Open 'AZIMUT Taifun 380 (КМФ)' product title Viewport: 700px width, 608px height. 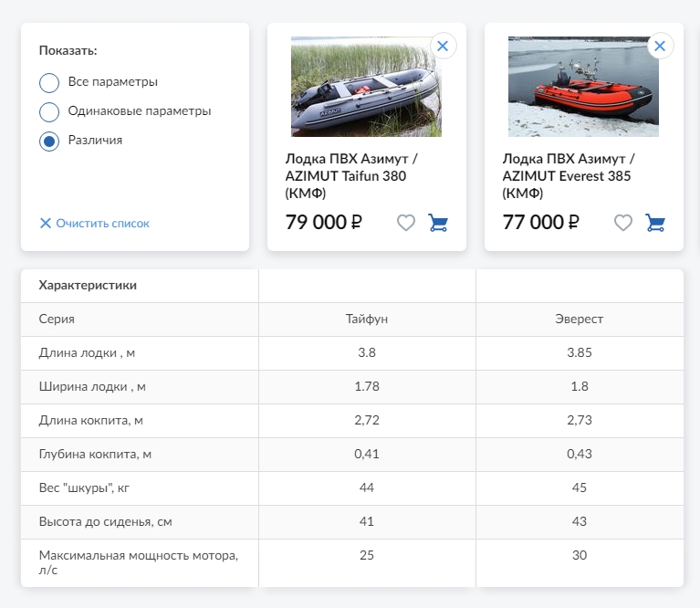(351, 176)
